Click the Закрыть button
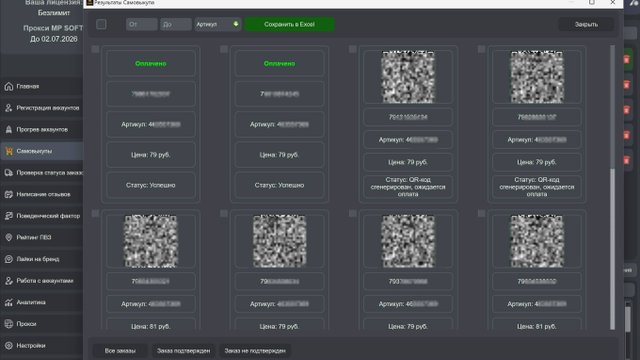Image resolution: width=640 pixels, height=360 pixels. tap(586, 24)
